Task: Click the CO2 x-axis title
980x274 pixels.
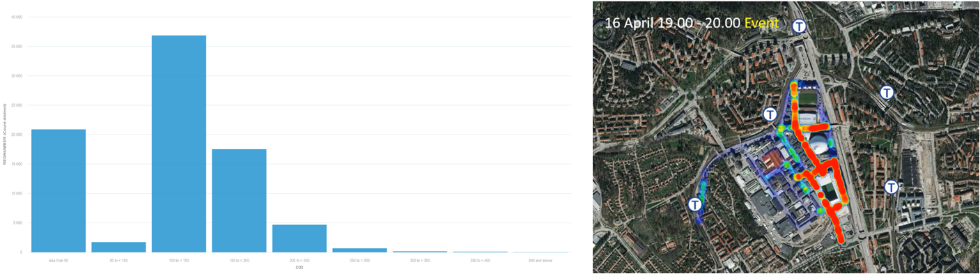Action: pos(300,267)
